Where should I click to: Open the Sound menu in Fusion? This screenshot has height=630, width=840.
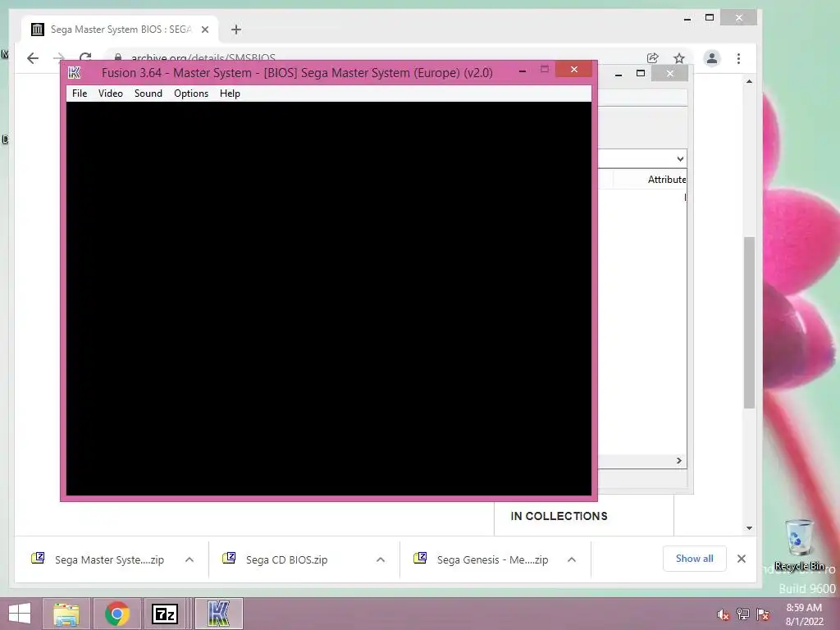tap(148, 94)
